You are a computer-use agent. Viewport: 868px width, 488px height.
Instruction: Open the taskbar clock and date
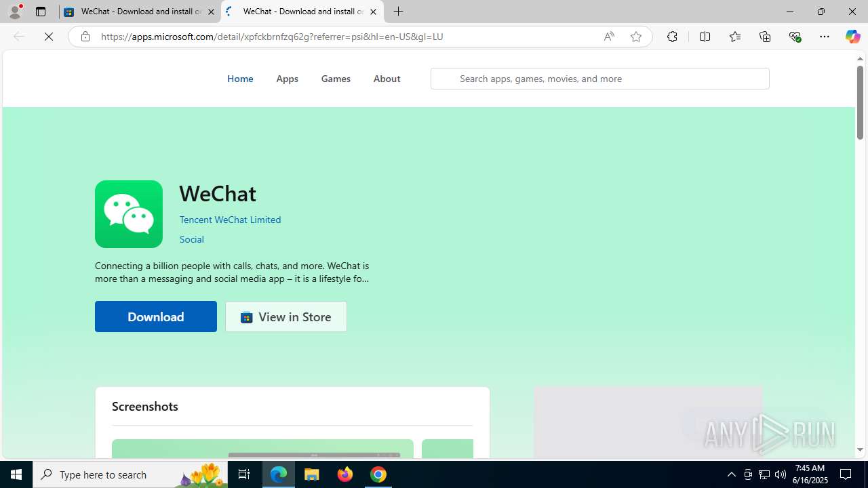pyautogui.click(x=809, y=474)
